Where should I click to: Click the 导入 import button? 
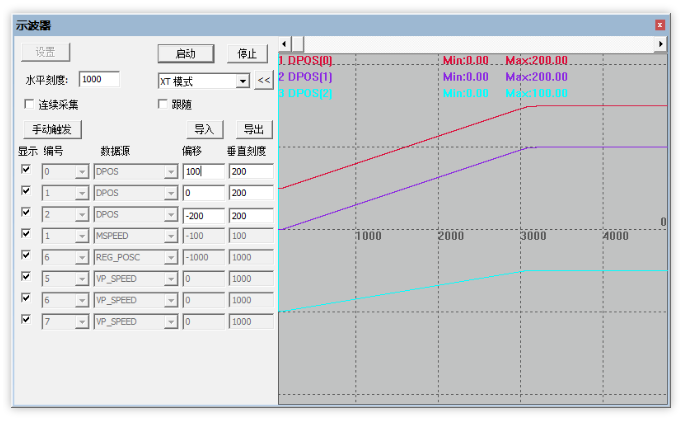point(205,129)
